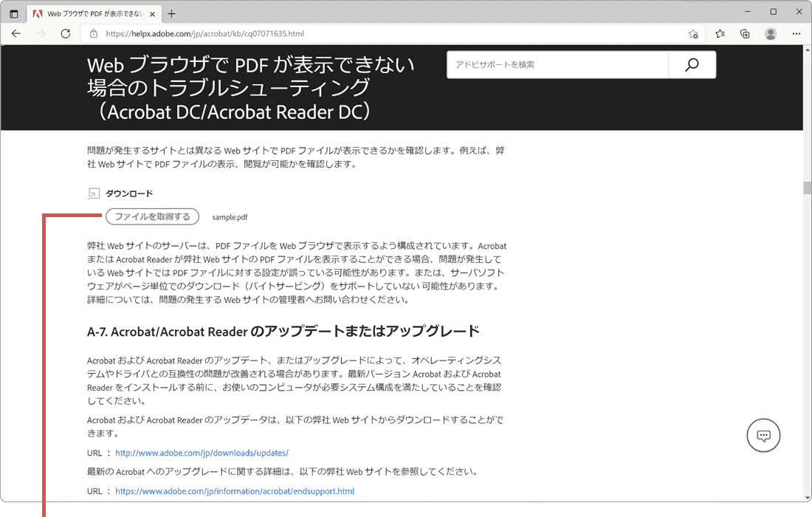Click the address bar URL
Viewport: 812px width, 517px height.
click(x=204, y=34)
